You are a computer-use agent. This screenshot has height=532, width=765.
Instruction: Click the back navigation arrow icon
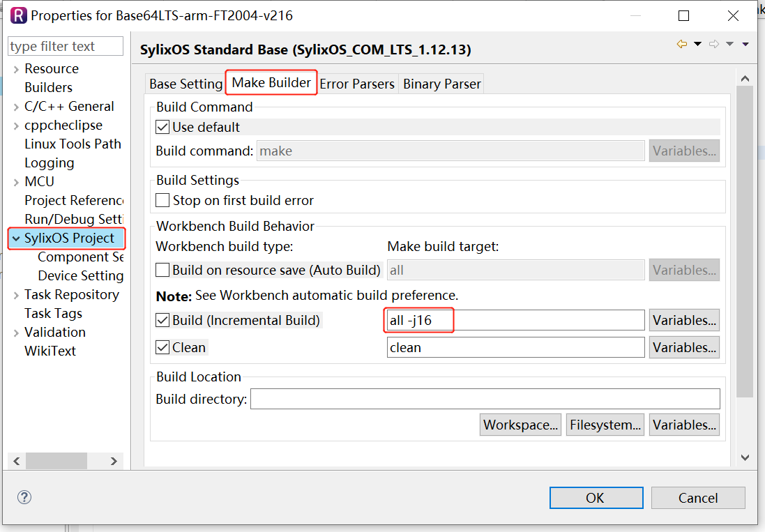(x=682, y=45)
